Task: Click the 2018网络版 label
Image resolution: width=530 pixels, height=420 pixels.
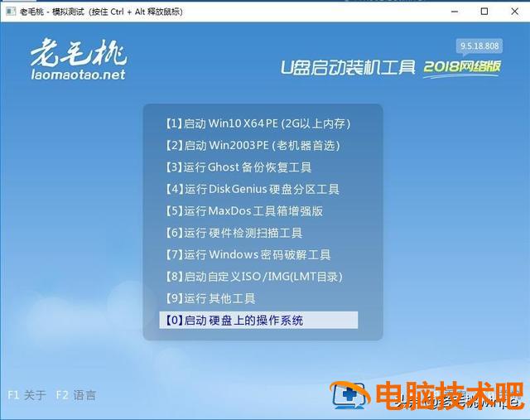Action: [x=462, y=66]
